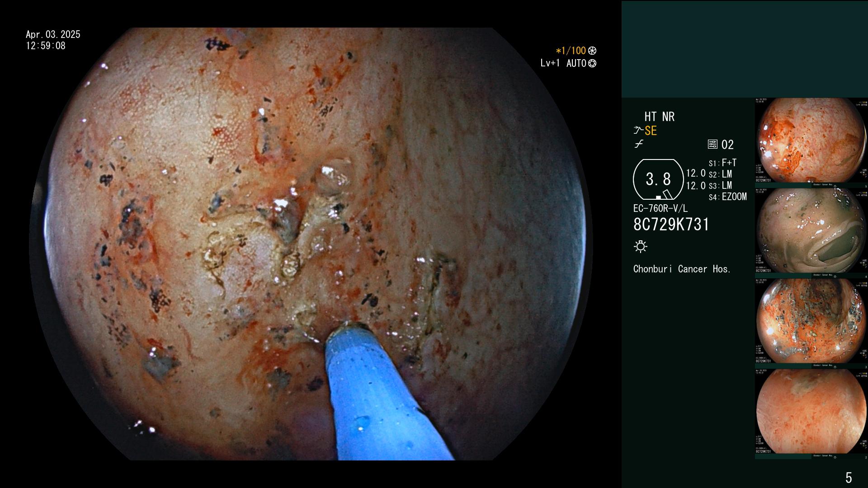Click the S1: F+T switch assignment
Viewport: 868px width, 488px height.
pos(722,163)
